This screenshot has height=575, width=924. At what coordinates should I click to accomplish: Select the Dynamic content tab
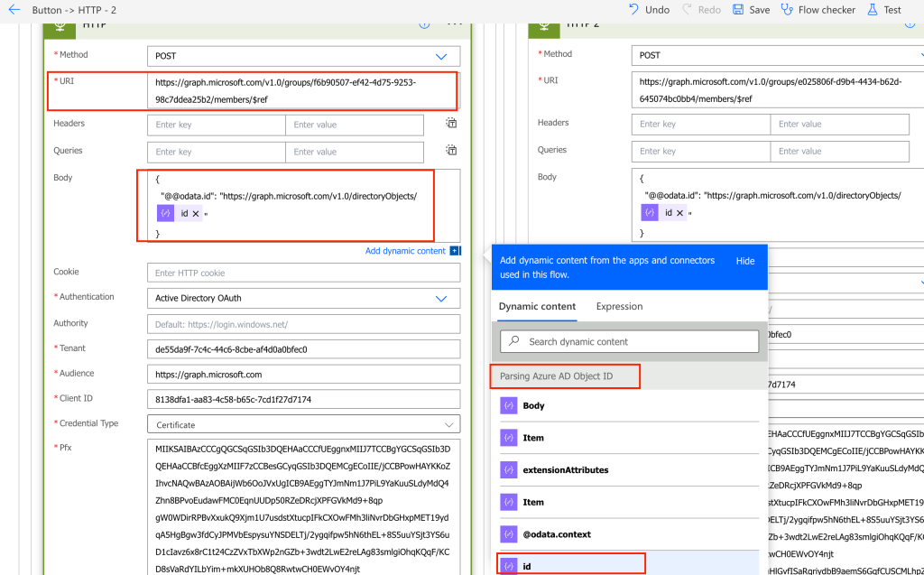(537, 307)
